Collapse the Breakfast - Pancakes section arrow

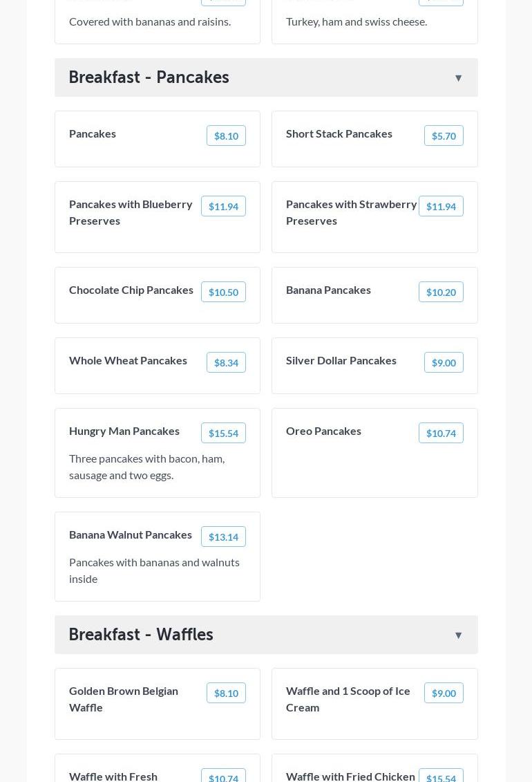tap(458, 78)
